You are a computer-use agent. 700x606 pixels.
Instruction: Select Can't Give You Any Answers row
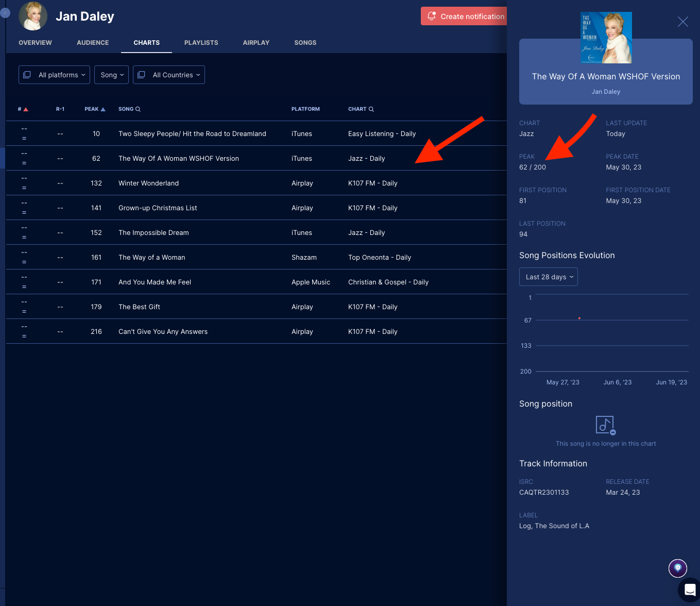point(257,331)
